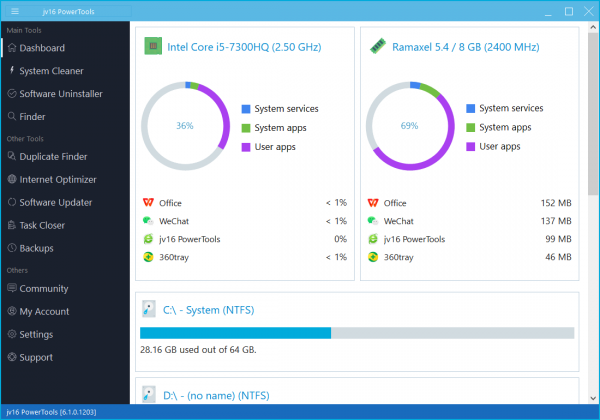Screen dimensions: 600x420
Task: Click the Intel Core i5-7300HQ heading
Action: pos(244,47)
